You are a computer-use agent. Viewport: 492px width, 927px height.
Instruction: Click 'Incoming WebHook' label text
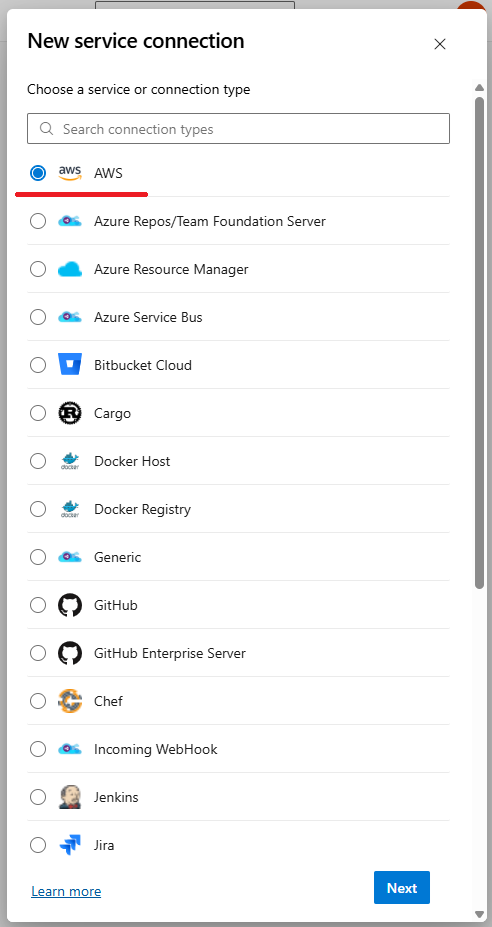156,749
